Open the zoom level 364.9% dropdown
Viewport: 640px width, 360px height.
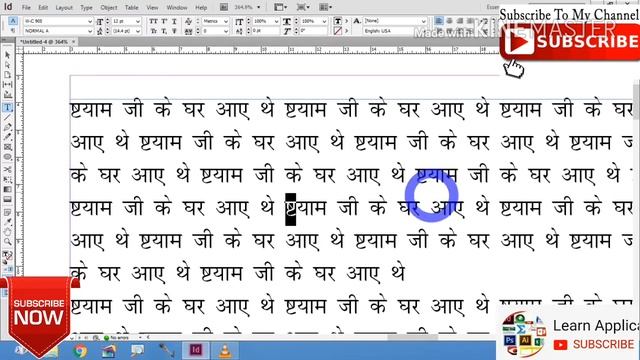pos(258,7)
